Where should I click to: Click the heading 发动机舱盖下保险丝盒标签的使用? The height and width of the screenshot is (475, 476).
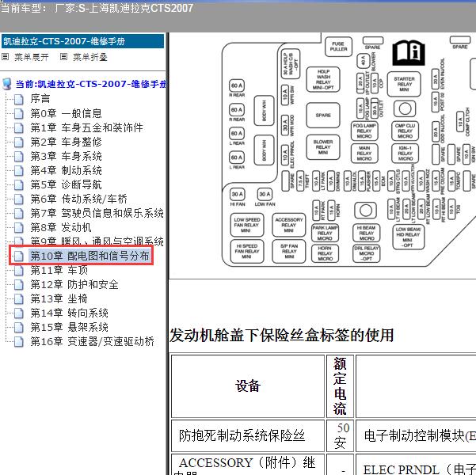click(281, 336)
